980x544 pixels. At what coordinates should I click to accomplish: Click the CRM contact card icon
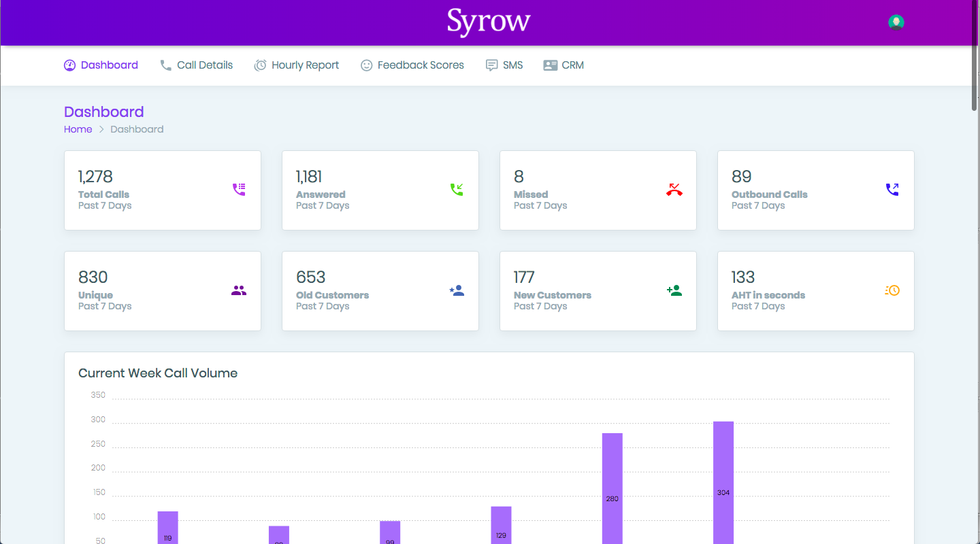[x=551, y=65]
